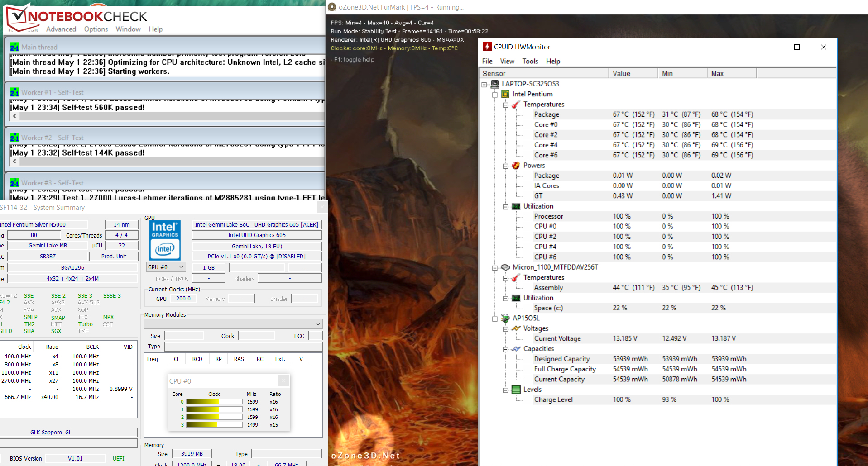Click the HWMonitor app icon in title bar
Viewport: 868px width, 466px height.
(x=487, y=47)
